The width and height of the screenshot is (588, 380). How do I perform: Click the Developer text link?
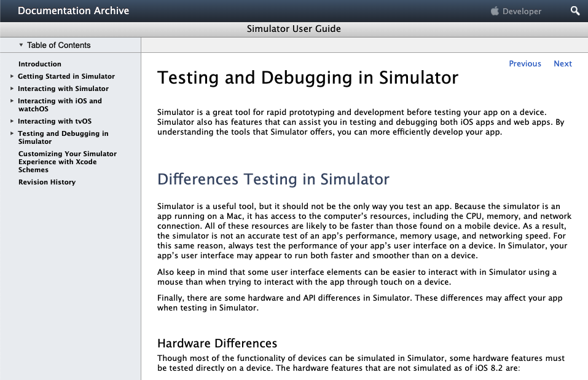pyautogui.click(x=522, y=11)
